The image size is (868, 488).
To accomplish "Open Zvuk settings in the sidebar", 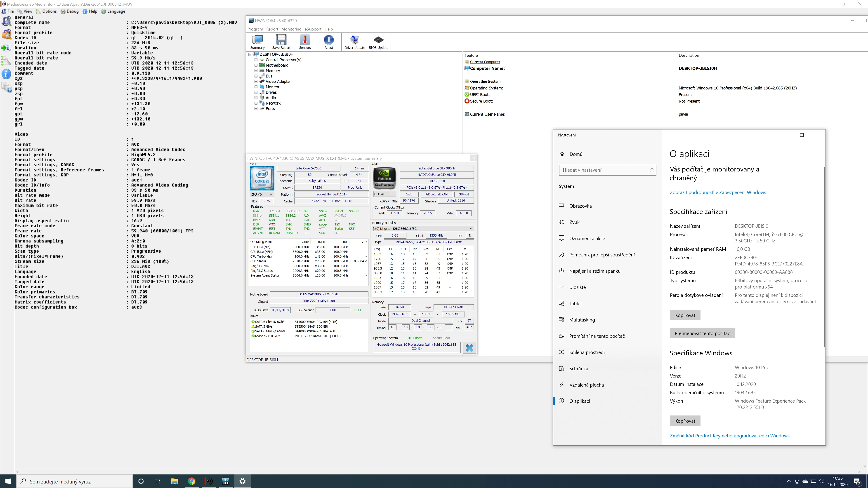I will 574,222.
